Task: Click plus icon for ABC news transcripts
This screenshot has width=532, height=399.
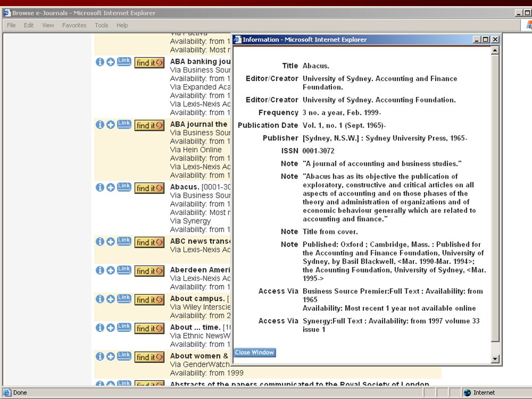Action: coord(111,241)
